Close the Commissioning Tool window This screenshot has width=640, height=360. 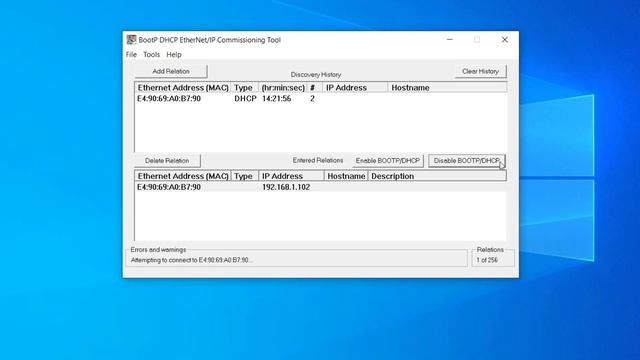[504, 40]
